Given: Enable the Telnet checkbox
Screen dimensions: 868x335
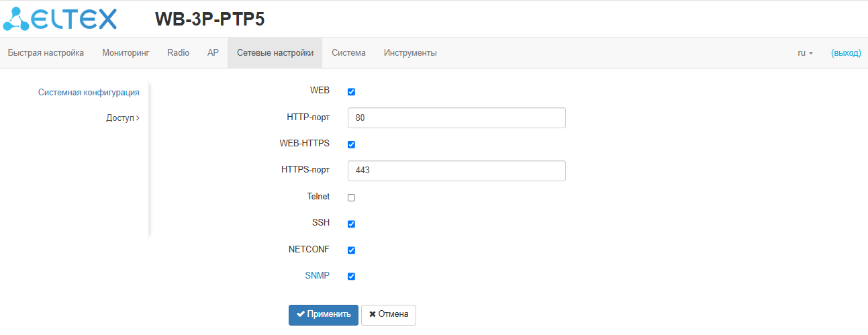Looking at the screenshot, I should (351, 197).
